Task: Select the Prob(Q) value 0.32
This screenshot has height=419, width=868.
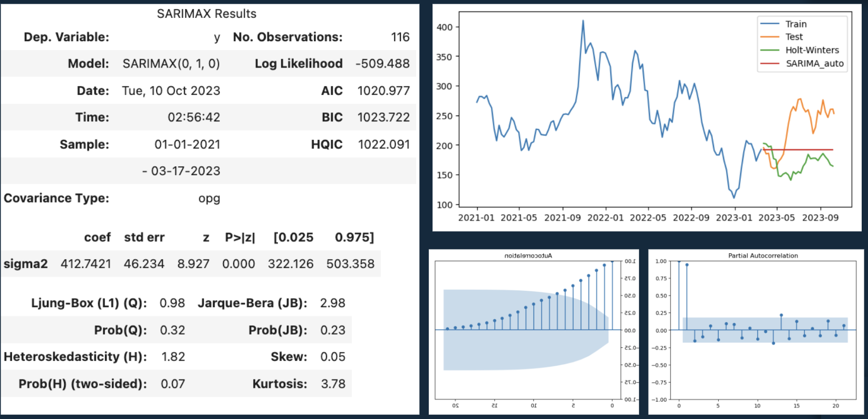Action: point(172,330)
